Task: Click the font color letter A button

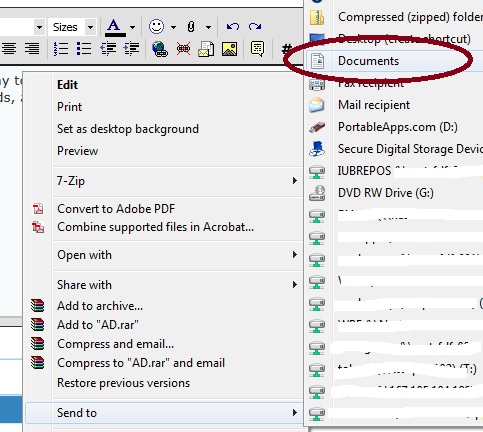Action: [x=115, y=27]
